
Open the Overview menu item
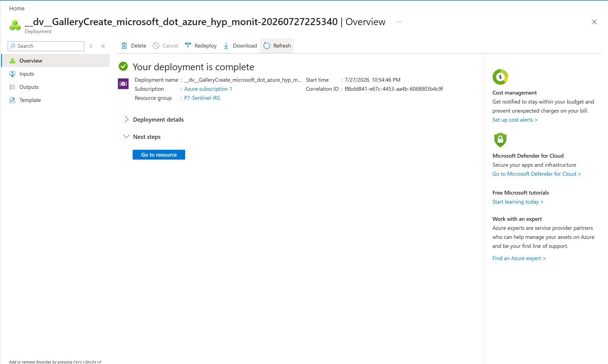tap(56, 61)
